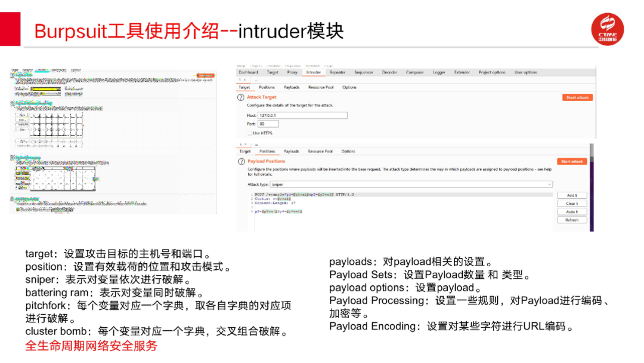Viewport: 644px width, 363px height.
Task: Click slide line starting with 'cluster bomb:'
Action: (157, 331)
